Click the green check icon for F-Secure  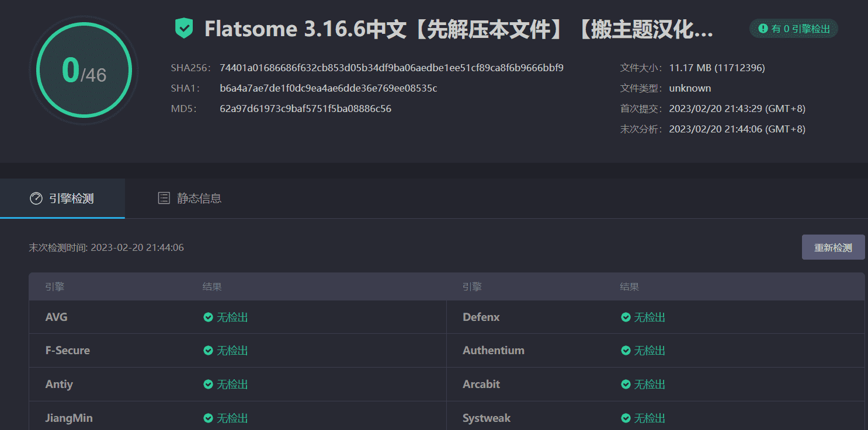point(208,351)
